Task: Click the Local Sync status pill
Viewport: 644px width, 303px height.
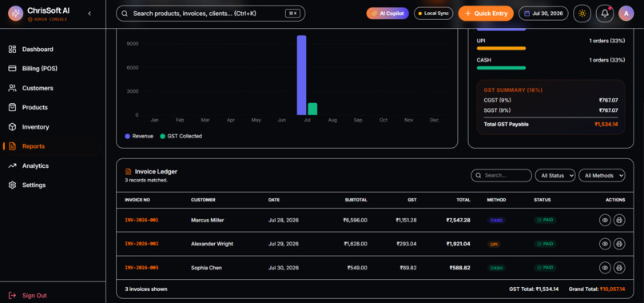Action: [433, 14]
